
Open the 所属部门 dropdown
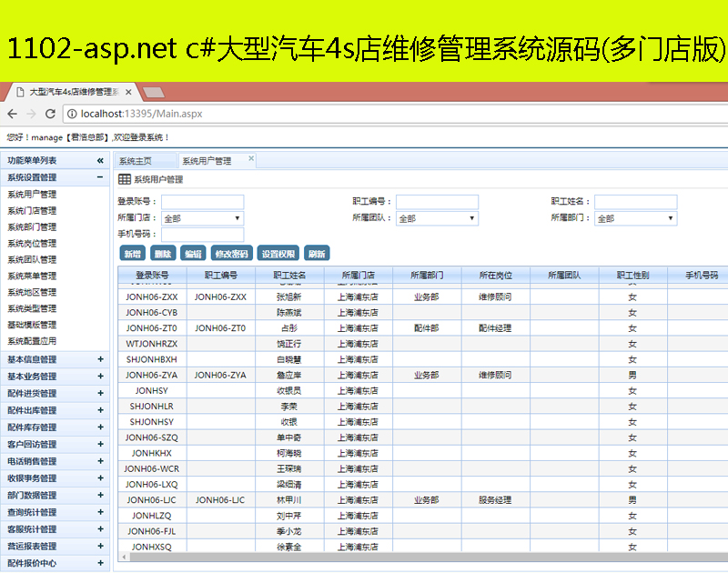tap(636, 218)
